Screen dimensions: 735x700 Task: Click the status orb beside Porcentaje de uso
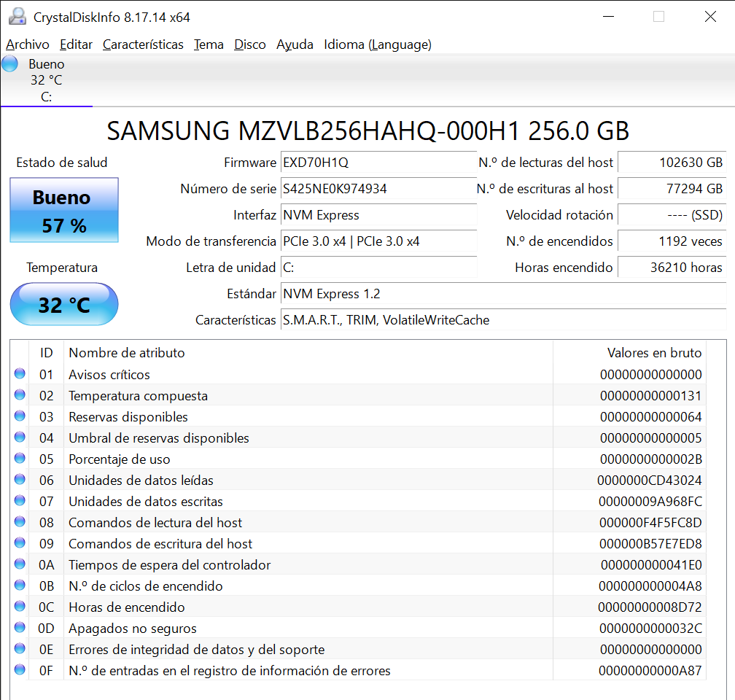(x=20, y=459)
